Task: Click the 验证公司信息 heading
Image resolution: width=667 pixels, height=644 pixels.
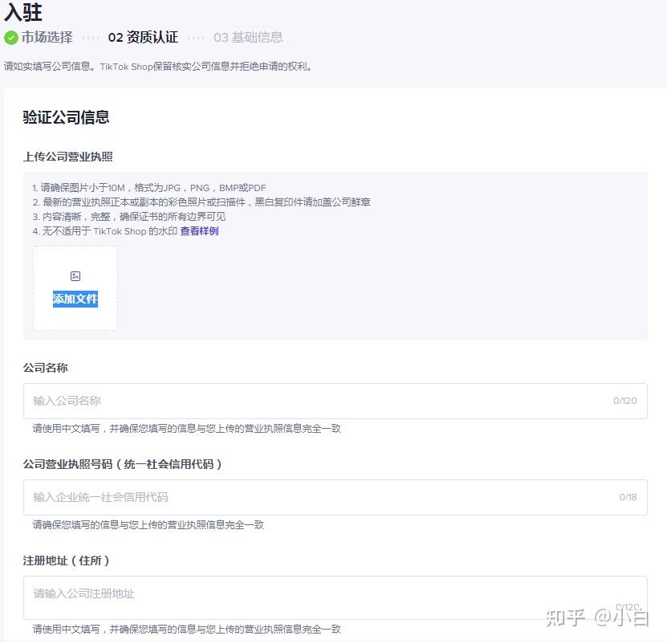Action: pyautogui.click(x=67, y=117)
